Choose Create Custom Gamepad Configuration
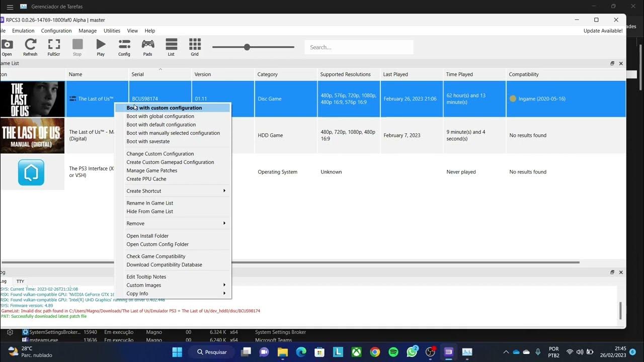Screen dimensions: 644x362 click(x=173, y=162)
